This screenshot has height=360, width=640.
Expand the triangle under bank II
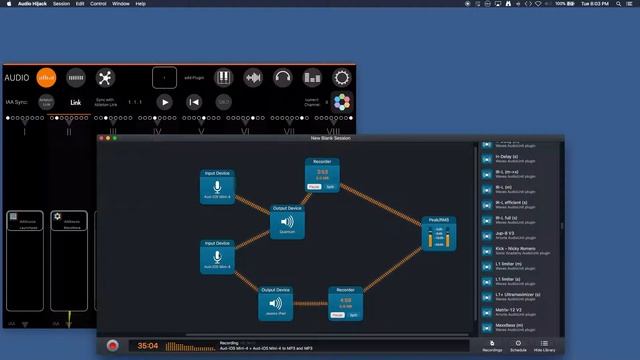(69, 122)
